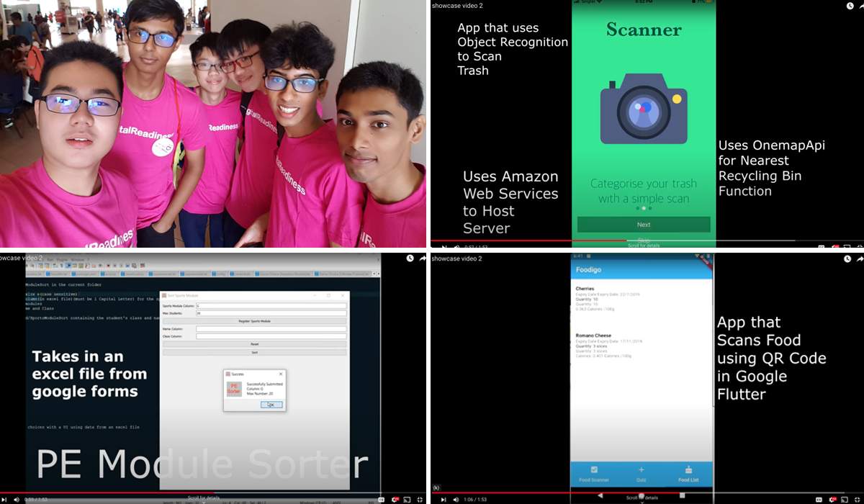Screen dimensions: 864x504
Task: Open the Food List tab icon
Action: point(688,470)
